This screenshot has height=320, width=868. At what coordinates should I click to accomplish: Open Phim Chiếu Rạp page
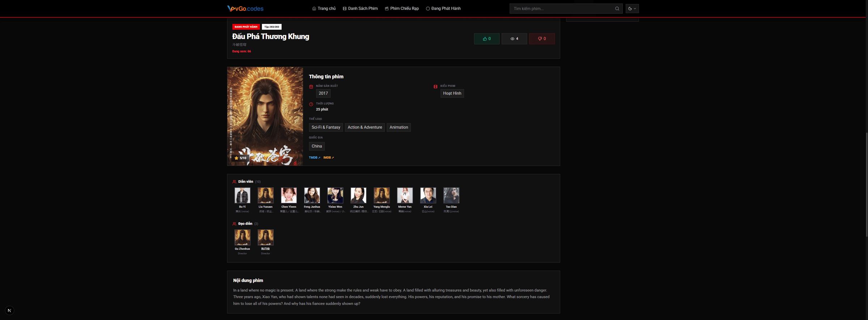coord(402,9)
